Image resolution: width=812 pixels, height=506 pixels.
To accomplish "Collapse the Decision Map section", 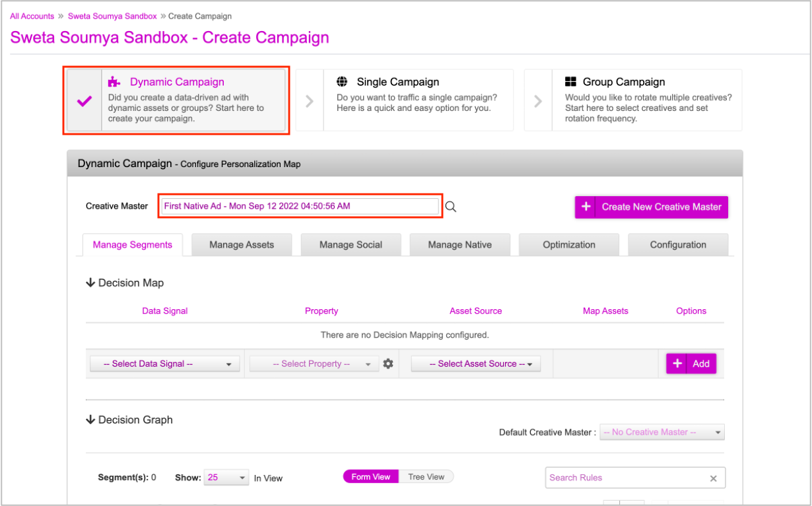I will click(91, 283).
